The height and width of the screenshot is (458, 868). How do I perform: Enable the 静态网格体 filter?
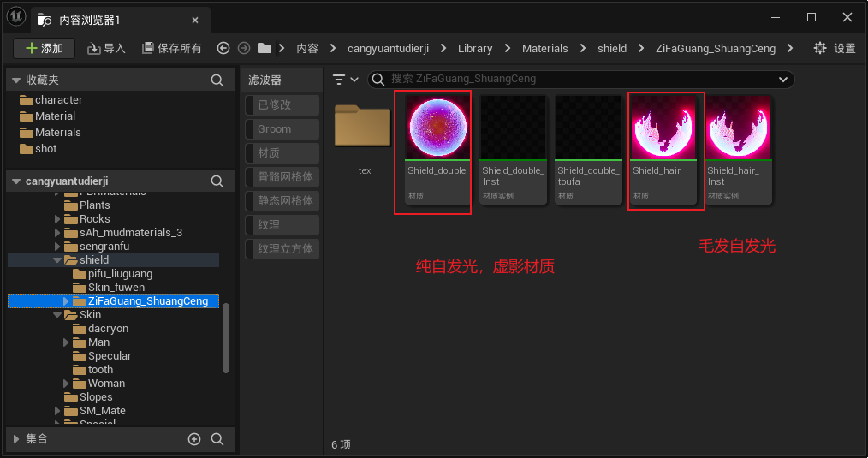coord(280,201)
